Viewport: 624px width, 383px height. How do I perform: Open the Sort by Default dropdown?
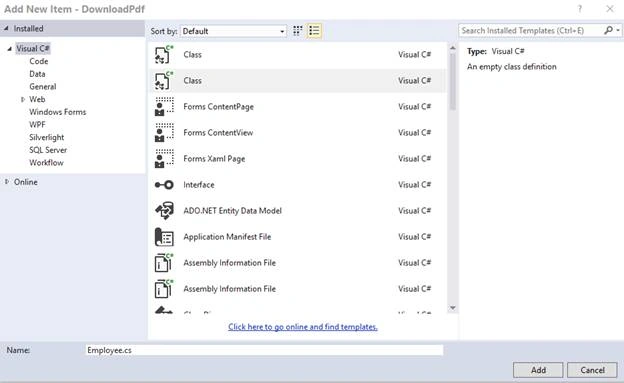(234, 31)
